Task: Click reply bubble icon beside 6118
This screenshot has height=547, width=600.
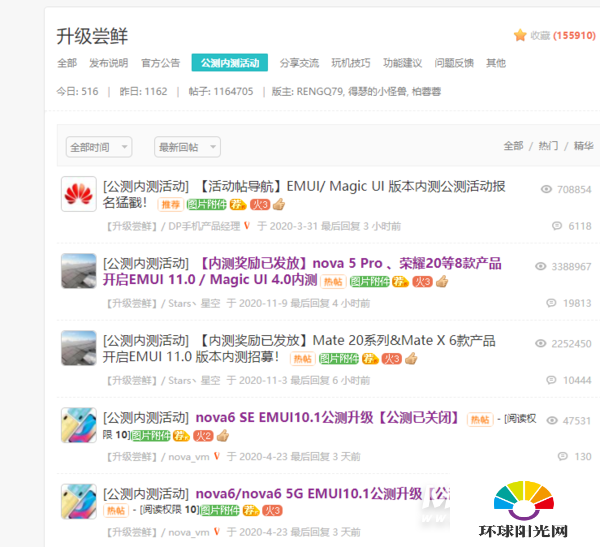Action: (x=557, y=226)
